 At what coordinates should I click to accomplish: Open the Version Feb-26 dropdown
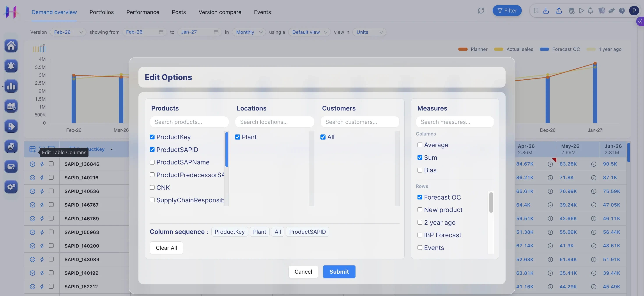(68, 32)
